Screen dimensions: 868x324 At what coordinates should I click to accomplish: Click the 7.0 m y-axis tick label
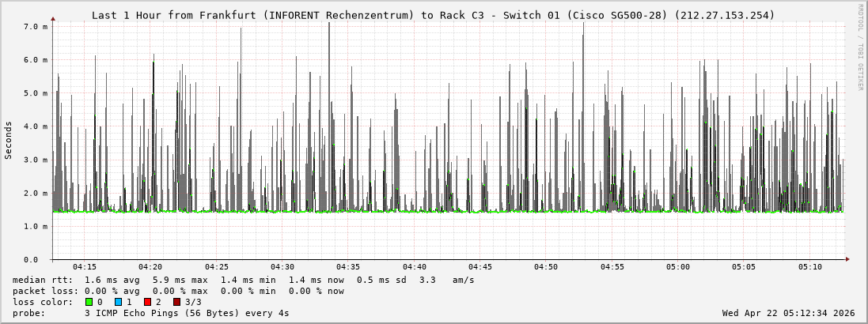click(x=36, y=27)
